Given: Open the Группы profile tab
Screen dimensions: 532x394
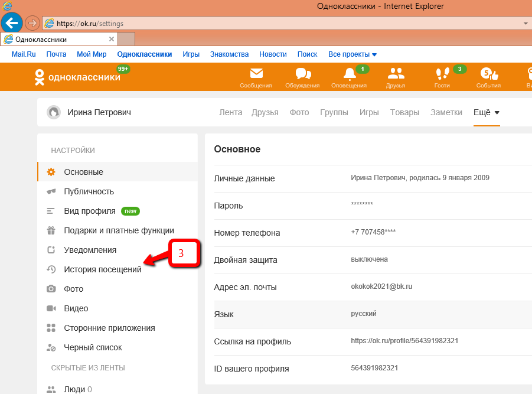Looking at the screenshot, I should coord(334,112).
